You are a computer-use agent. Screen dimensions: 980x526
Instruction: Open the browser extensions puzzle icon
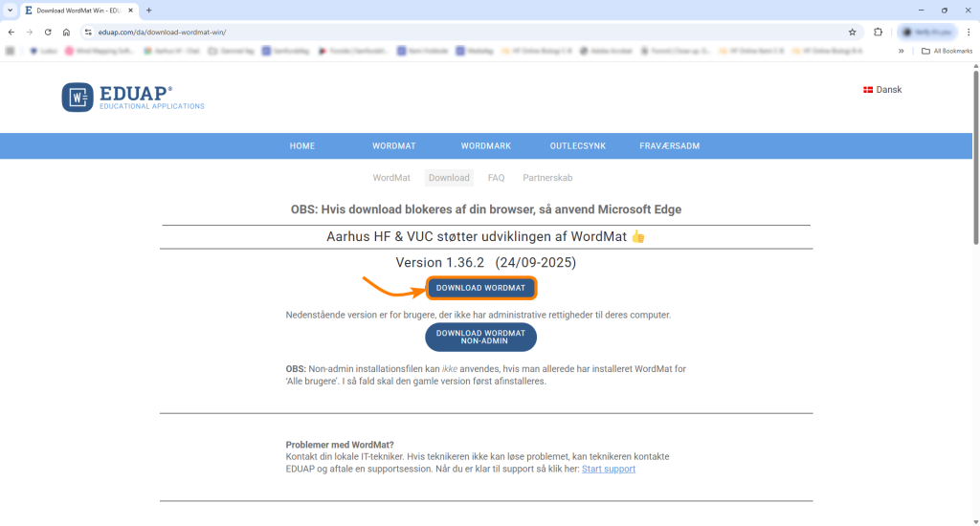pos(878,32)
